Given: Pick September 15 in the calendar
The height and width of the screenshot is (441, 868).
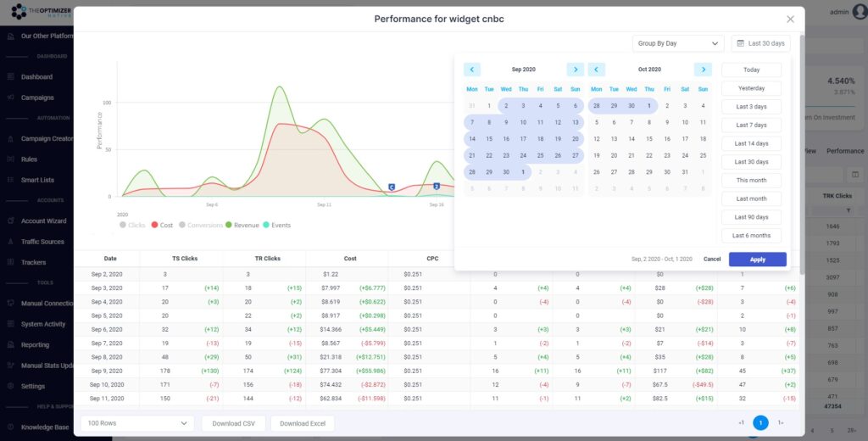Looking at the screenshot, I should click(489, 139).
